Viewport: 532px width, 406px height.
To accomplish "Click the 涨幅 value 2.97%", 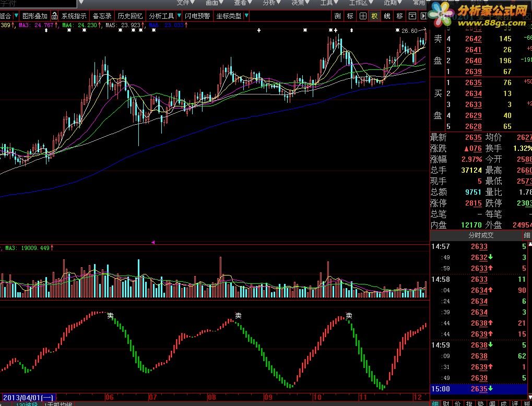I will tap(471, 159).
